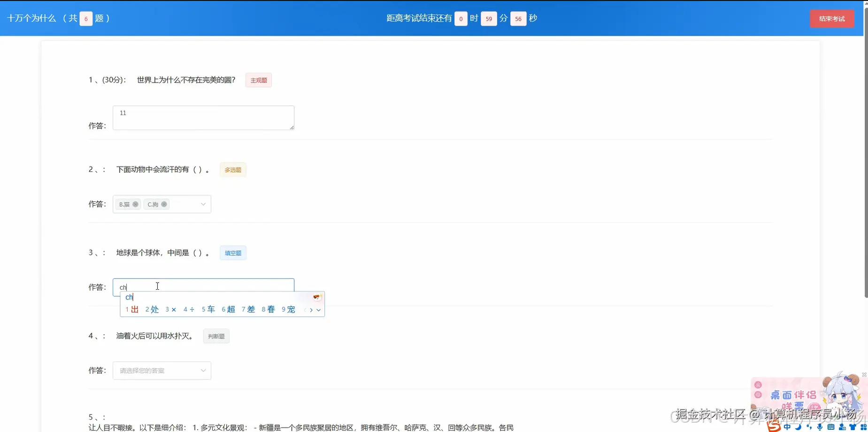Viewport: 868px width, 432px height.
Task: Open the Sogou IME toolbox grid icon
Action: [x=864, y=426]
